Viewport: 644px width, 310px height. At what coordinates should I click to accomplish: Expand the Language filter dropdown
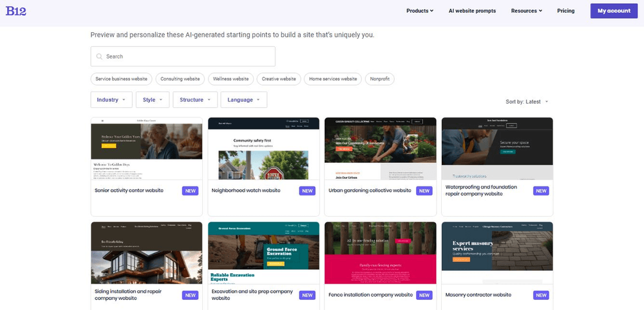point(243,100)
